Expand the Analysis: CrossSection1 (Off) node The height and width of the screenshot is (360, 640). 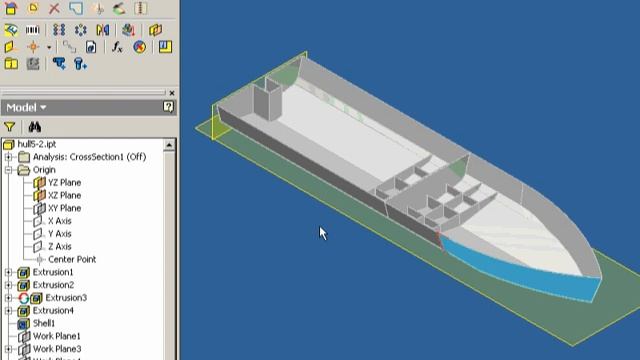(x=8, y=157)
